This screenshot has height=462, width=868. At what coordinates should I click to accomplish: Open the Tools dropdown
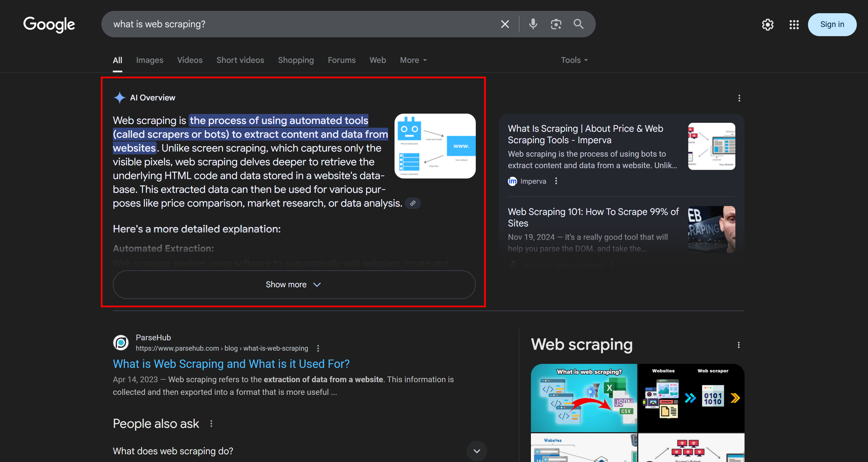[x=574, y=60]
